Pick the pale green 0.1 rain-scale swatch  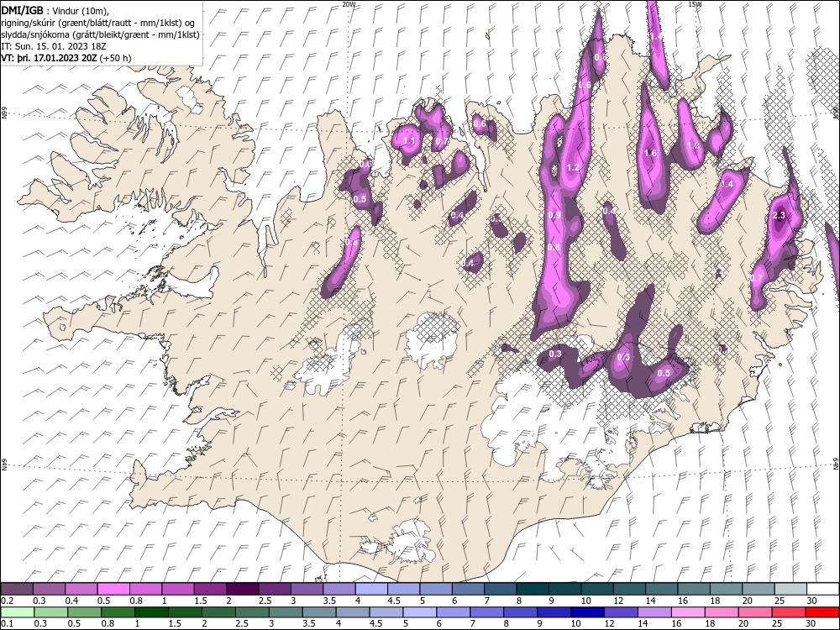click(18, 612)
